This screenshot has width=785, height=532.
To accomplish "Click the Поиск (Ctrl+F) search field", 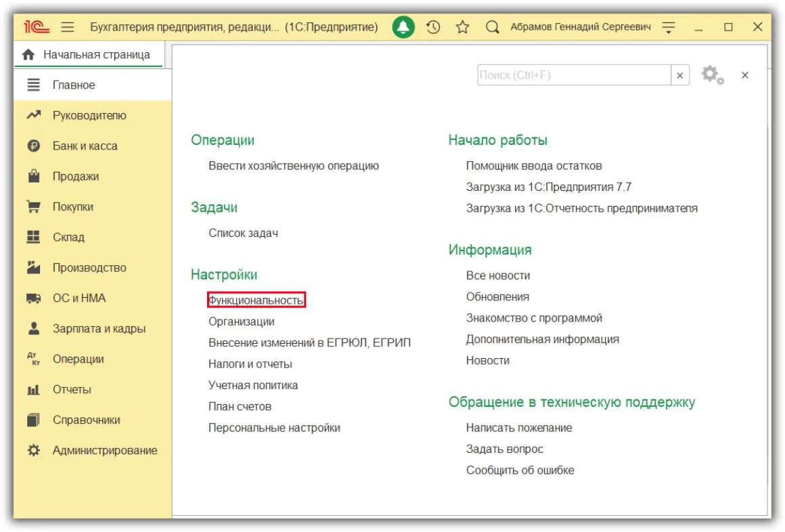I will [x=574, y=75].
